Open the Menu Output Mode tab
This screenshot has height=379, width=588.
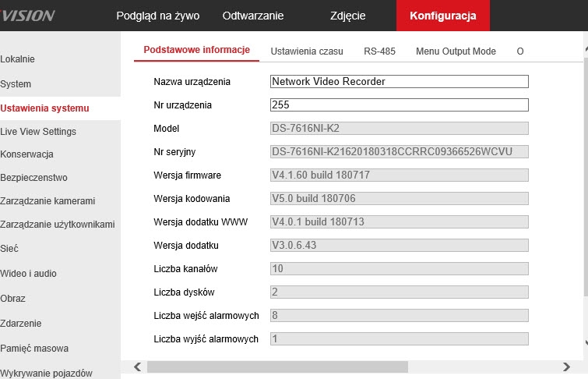tap(456, 51)
